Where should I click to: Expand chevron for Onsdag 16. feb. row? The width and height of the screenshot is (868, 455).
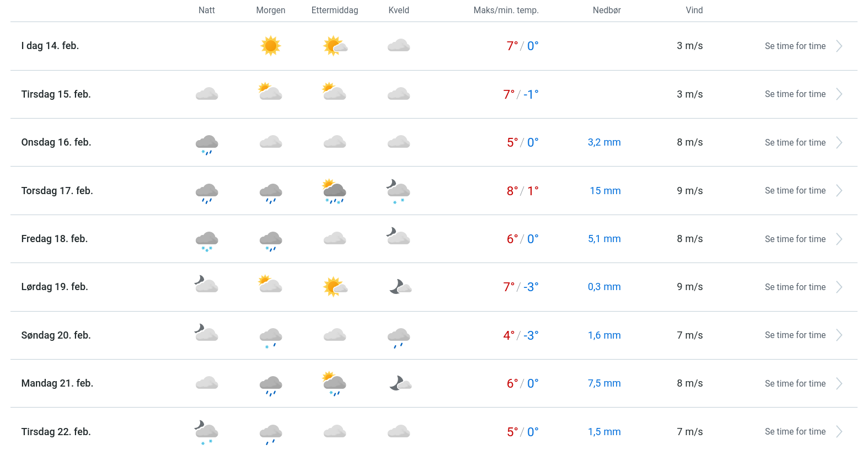click(x=839, y=142)
